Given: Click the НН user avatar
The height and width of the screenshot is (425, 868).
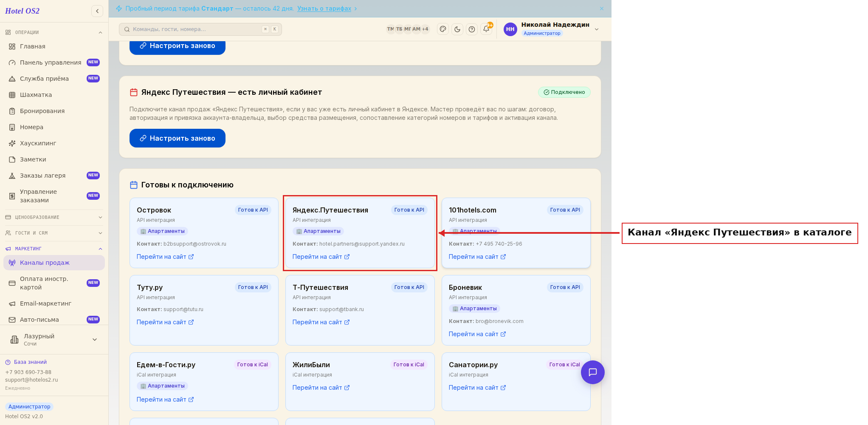Looking at the screenshot, I should tap(510, 29).
